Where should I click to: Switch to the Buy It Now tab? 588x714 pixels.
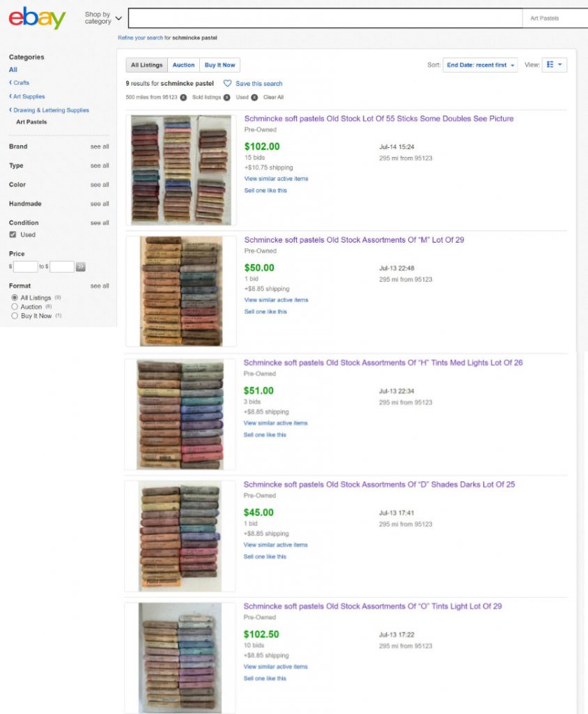220,65
